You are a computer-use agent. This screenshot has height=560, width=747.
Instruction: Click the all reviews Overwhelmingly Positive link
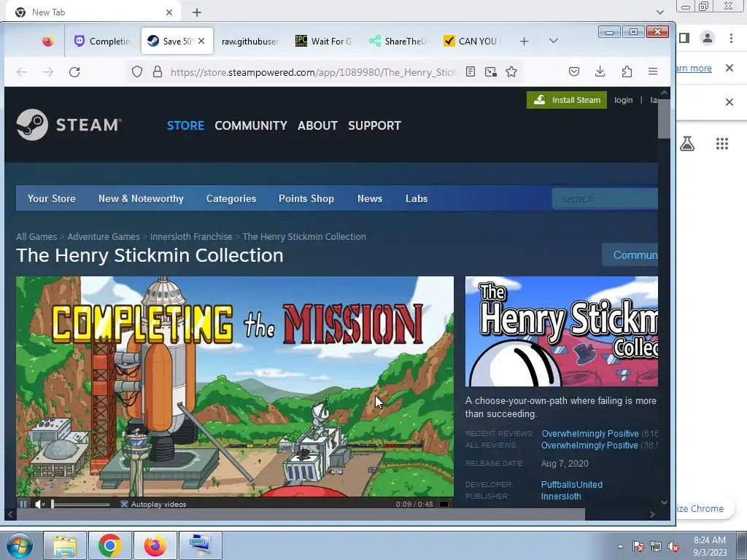pyautogui.click(x=589, y=446)
